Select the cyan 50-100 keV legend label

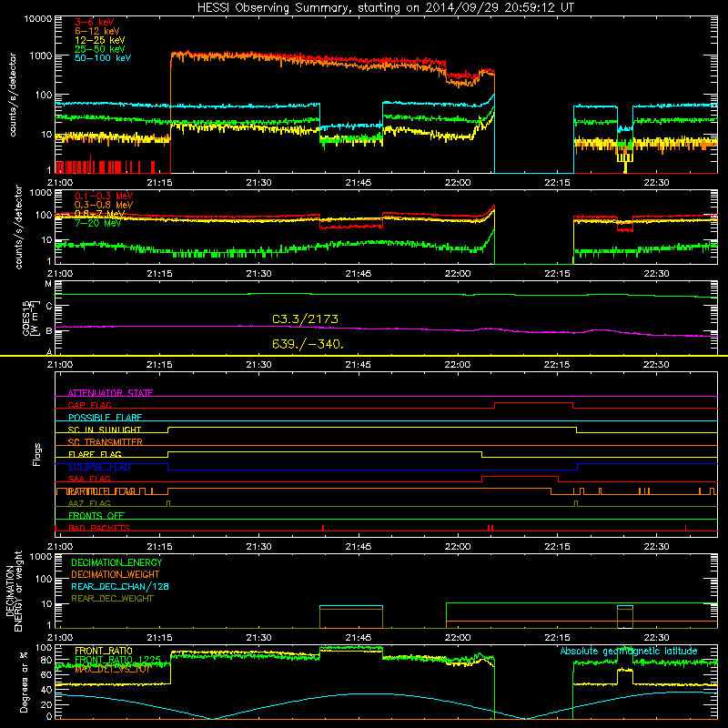pyautogui.click(x=103, y=58)
